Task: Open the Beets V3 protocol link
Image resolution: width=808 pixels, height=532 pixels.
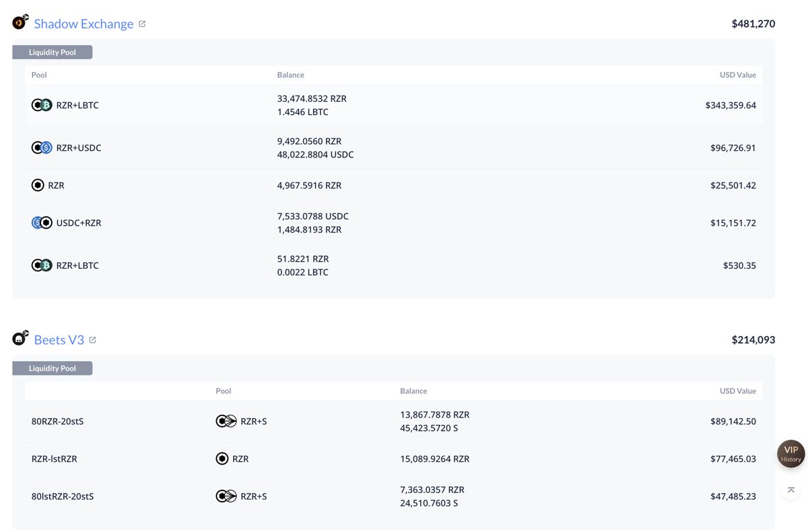Action: pos(59,339)
